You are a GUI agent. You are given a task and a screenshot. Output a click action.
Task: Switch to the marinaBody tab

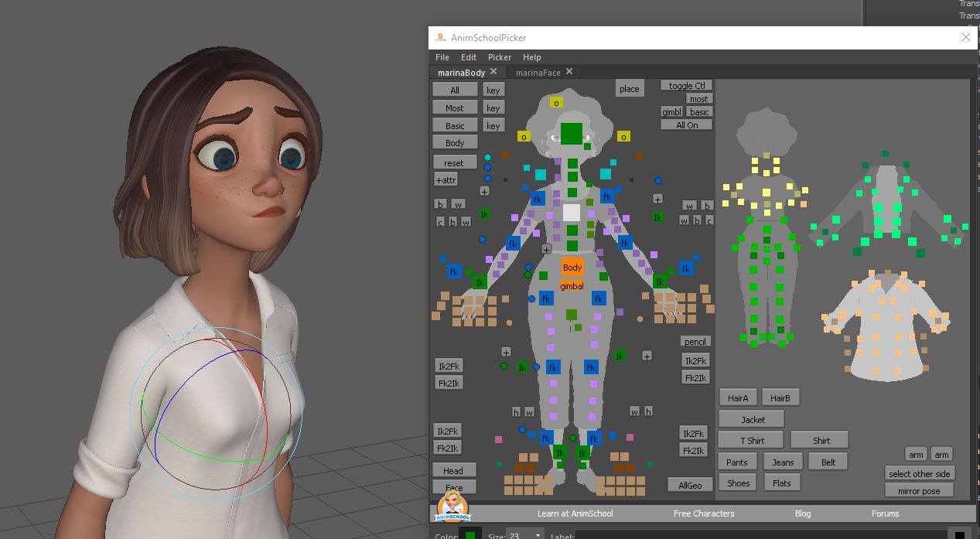[x=461, y=72]
